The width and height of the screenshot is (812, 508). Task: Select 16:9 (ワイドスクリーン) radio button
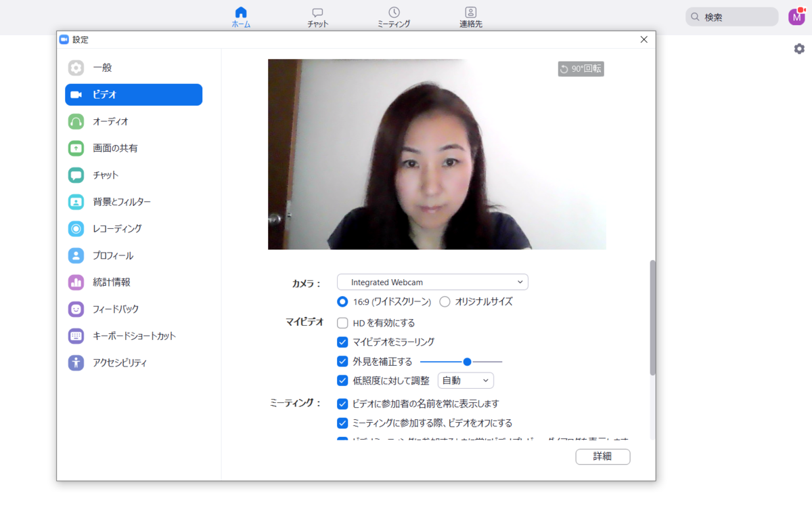pos(342,301)
